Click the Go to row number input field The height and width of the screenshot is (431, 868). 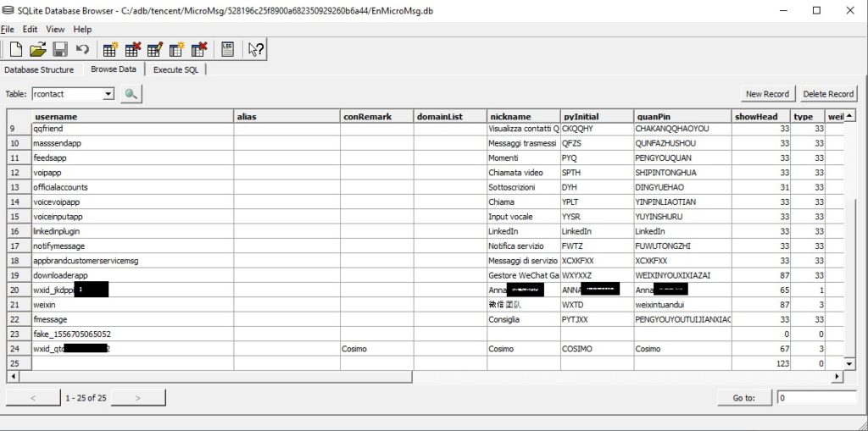tap(816, 397)
